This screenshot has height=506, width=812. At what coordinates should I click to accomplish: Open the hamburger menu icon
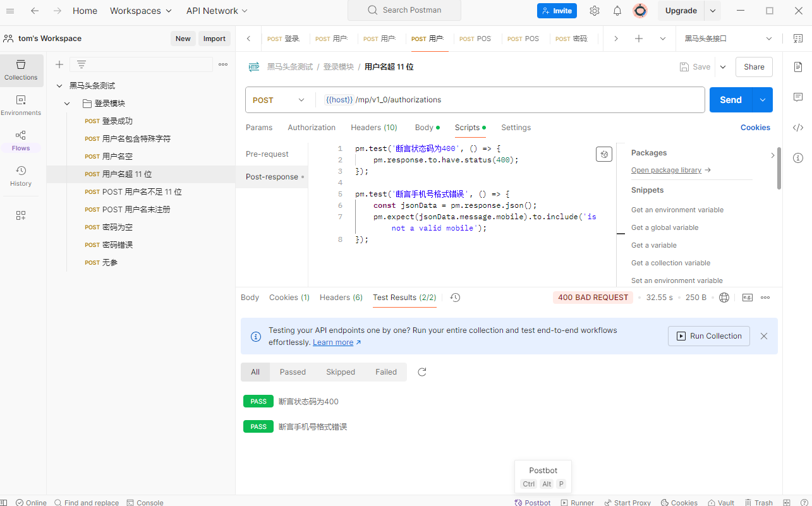10,11
